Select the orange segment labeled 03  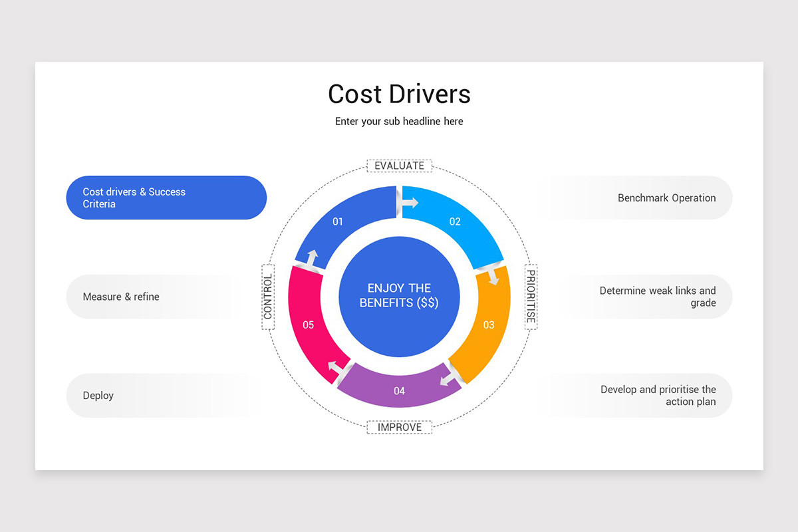click(x=489, y=326)
